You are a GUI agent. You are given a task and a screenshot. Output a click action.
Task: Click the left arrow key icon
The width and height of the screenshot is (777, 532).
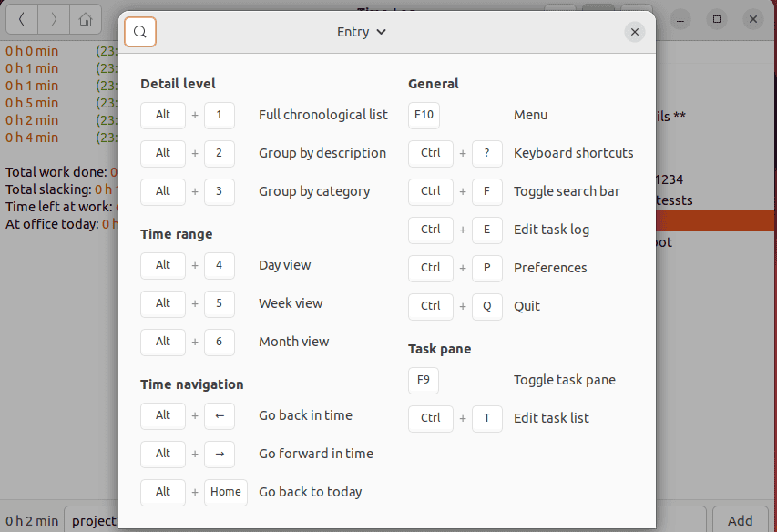pyautogui.click(x=220, y=415)
